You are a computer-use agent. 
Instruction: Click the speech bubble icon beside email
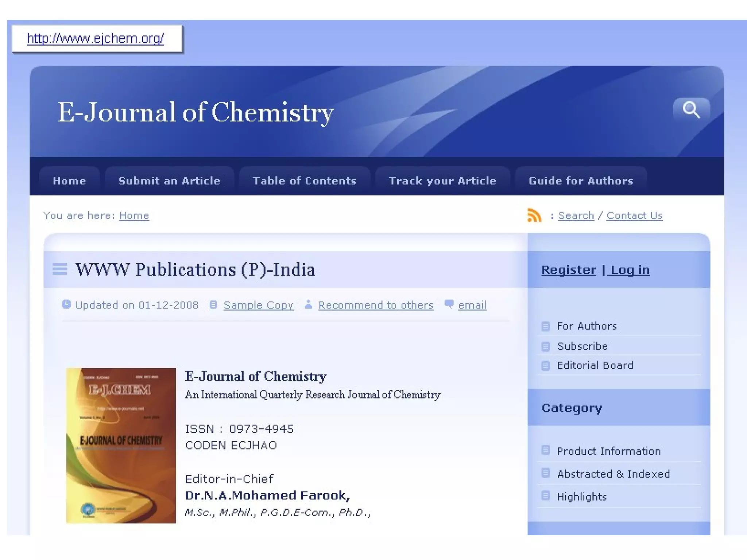(x=449, y=304)
